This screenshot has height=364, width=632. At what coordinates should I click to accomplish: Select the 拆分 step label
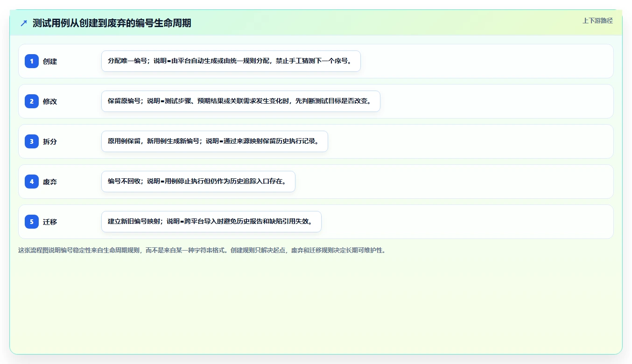50,141
